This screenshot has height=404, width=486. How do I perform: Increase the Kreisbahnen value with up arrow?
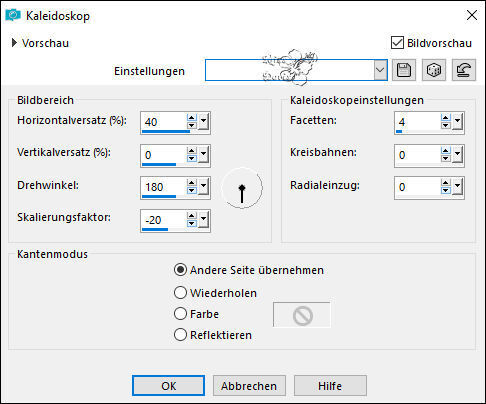tap(446, 150)
